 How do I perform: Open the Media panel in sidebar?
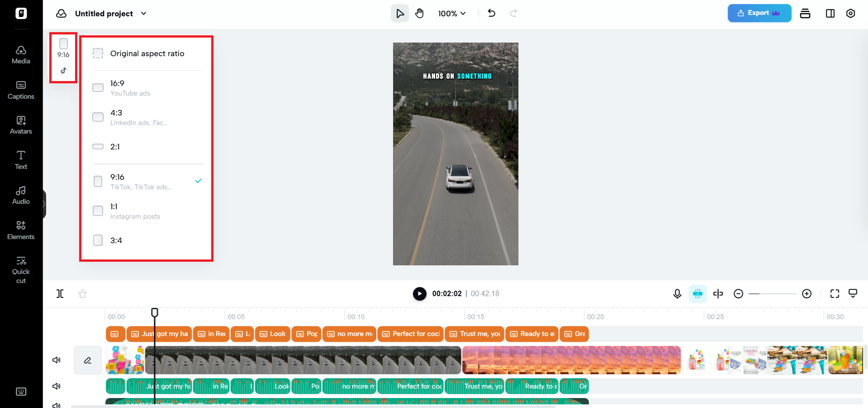click(x=20, y=54)
